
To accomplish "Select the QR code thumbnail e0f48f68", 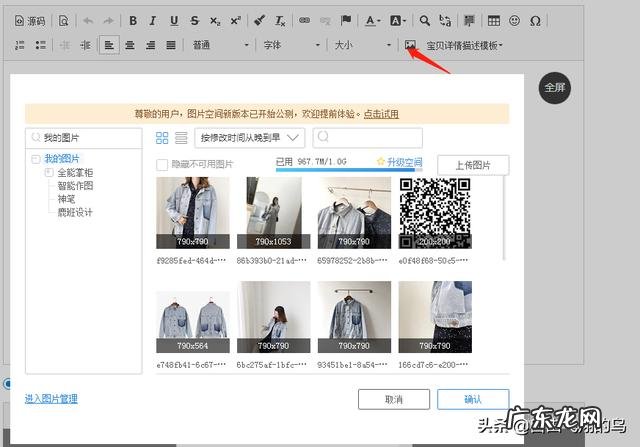I will [435, 213].
